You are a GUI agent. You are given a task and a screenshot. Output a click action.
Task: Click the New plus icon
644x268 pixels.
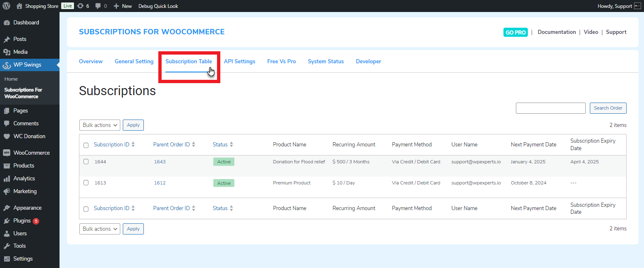pyautogui.click(x=116, y=6)
